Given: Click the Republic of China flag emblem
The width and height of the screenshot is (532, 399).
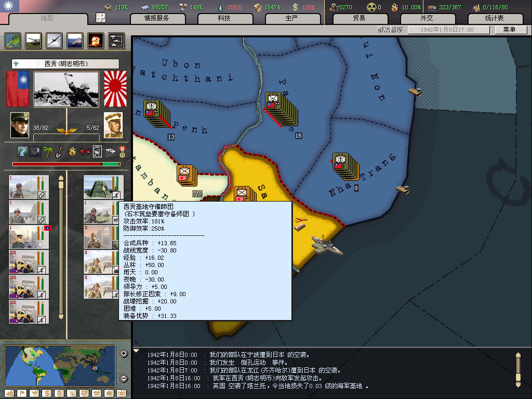Looking at the screenshot, I should pos(9,6).
